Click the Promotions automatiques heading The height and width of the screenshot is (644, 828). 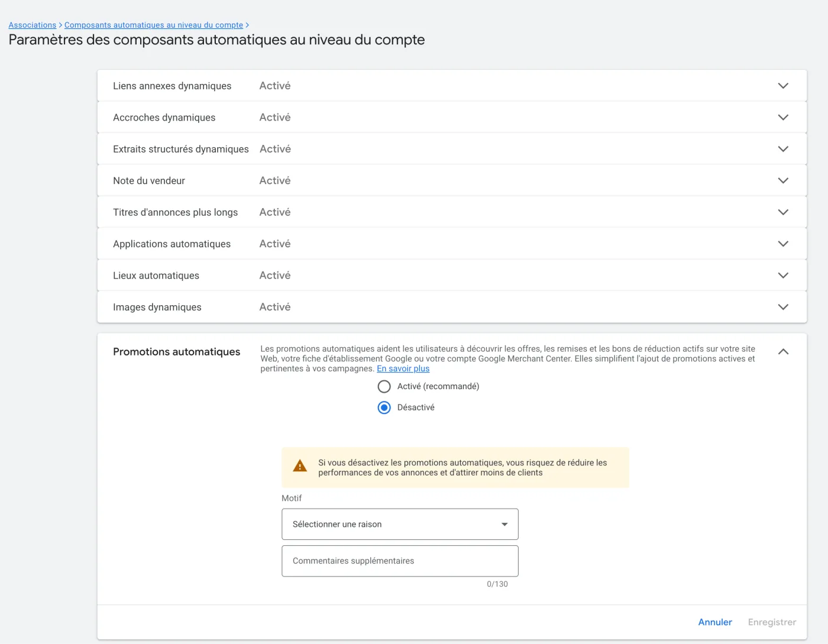[177, 352]
